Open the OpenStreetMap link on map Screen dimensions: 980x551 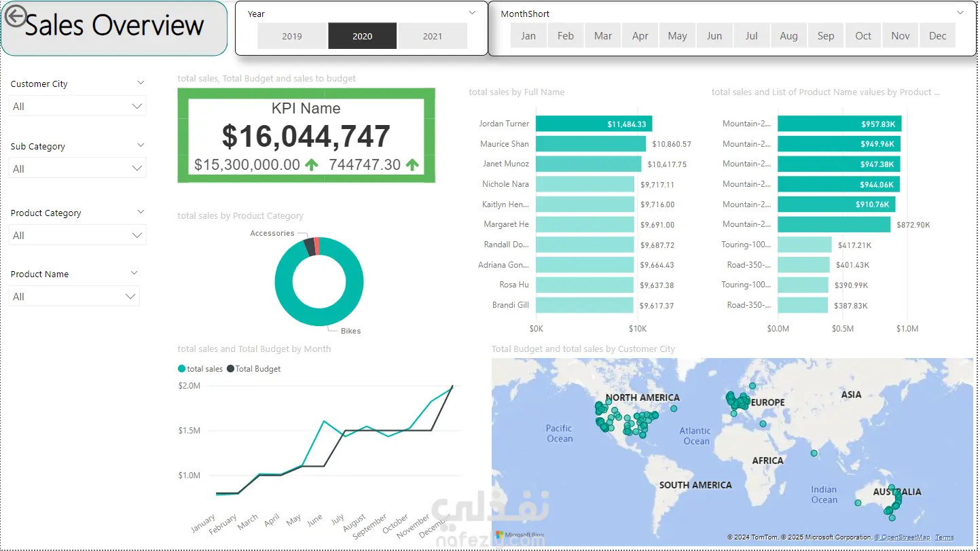click(x=902, y=537)
